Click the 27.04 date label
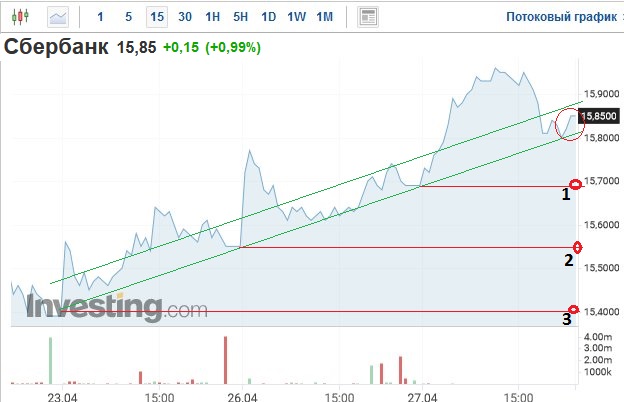624x402 pixels. 422,397
